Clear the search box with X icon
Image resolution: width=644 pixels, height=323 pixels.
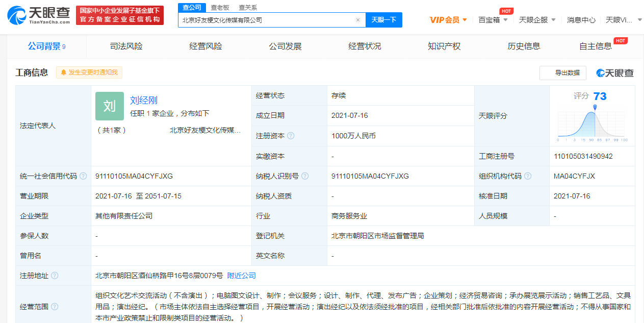click(x=357, y=20)
